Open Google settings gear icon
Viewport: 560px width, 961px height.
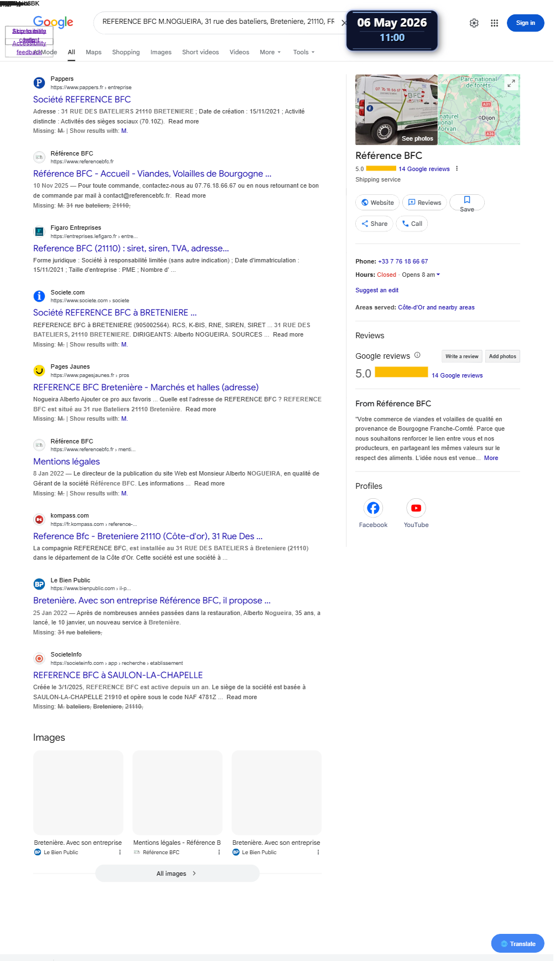pos(474,23)
